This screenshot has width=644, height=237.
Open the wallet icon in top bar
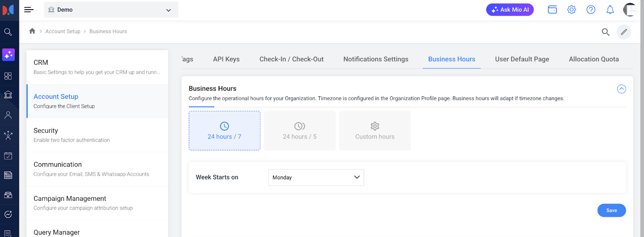tap(552, 10)
